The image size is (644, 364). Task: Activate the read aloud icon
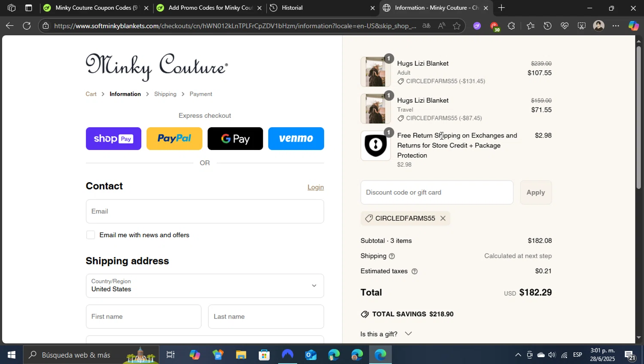coord(441,26)
